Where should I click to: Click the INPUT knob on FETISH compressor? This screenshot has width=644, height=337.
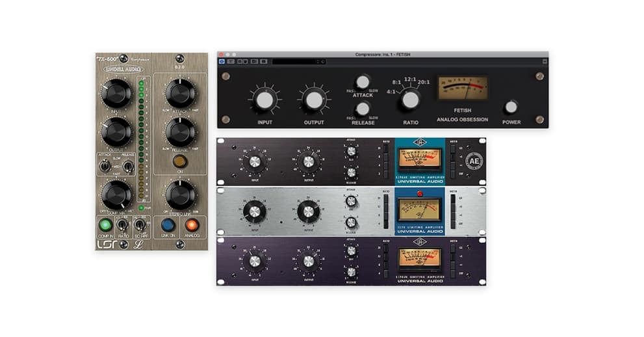point(265,100)
